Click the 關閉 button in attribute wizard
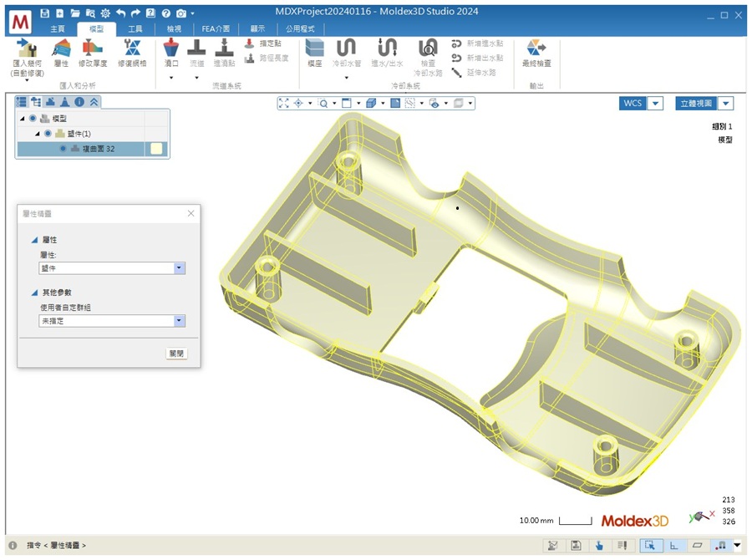The width and height of the screenshot is (752, 560). [x=176, y=354]
